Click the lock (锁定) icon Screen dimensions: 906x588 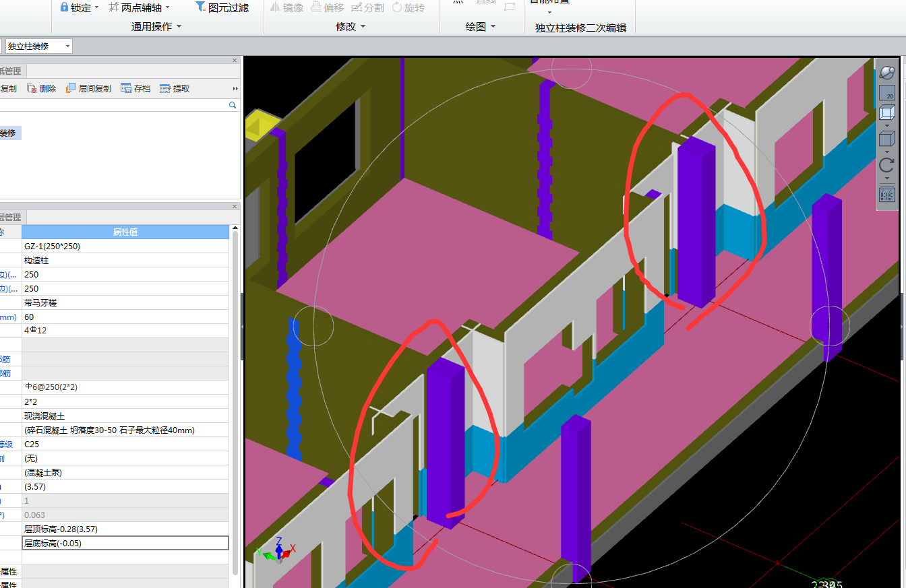click(x=64, y=7)
